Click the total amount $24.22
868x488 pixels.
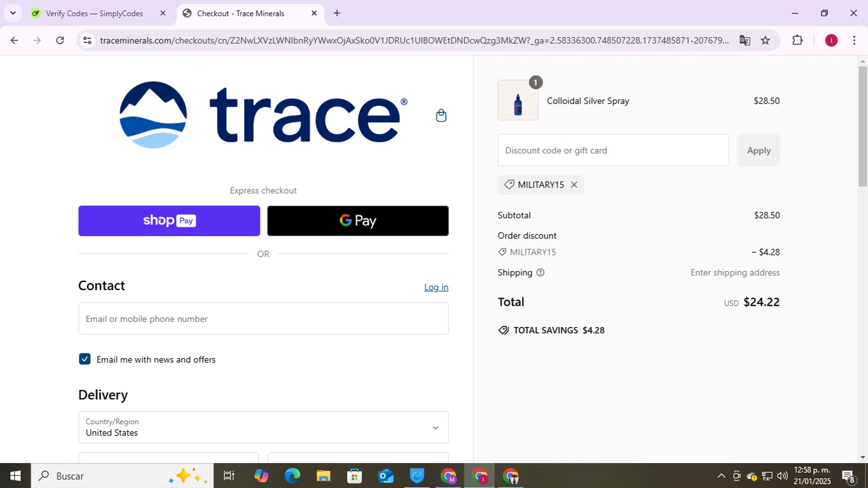click(762, 302)
